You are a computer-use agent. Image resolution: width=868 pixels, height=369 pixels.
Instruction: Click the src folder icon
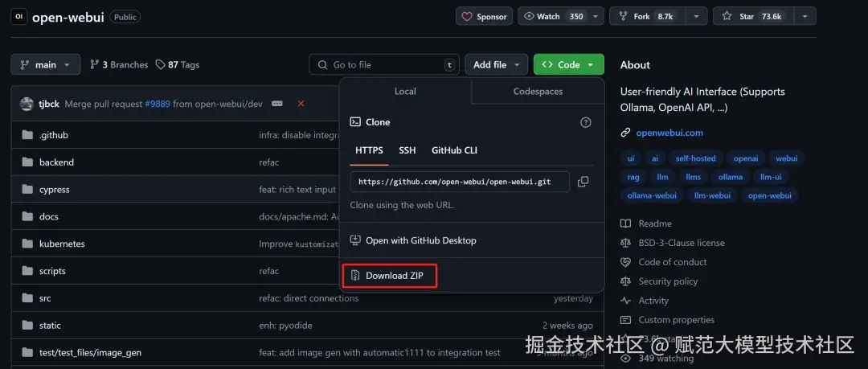pos(27,298)
